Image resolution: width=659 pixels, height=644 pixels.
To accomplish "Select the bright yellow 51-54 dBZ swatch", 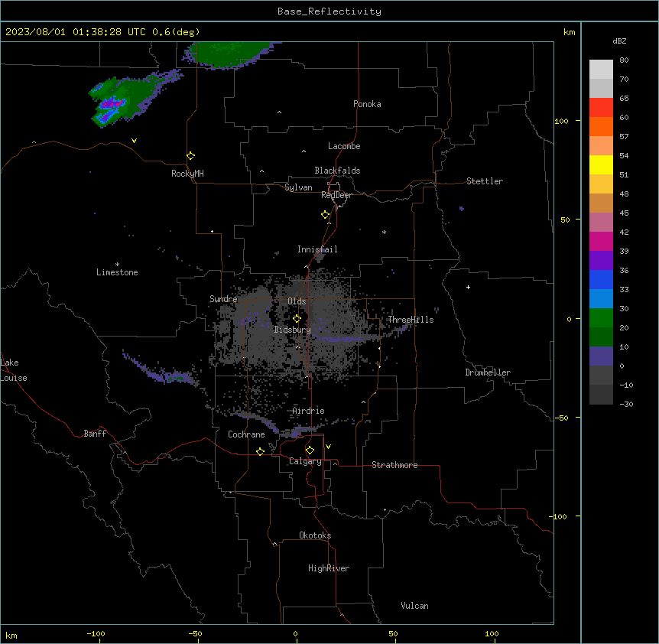I will point(601,165).
